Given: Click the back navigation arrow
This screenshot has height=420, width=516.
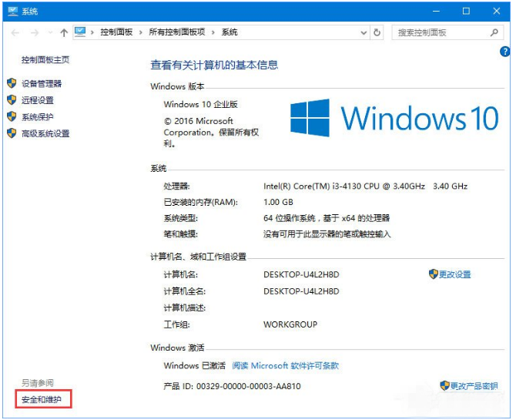Looking at the screenshot, I should pyautogui.click(x=15, y=33).
